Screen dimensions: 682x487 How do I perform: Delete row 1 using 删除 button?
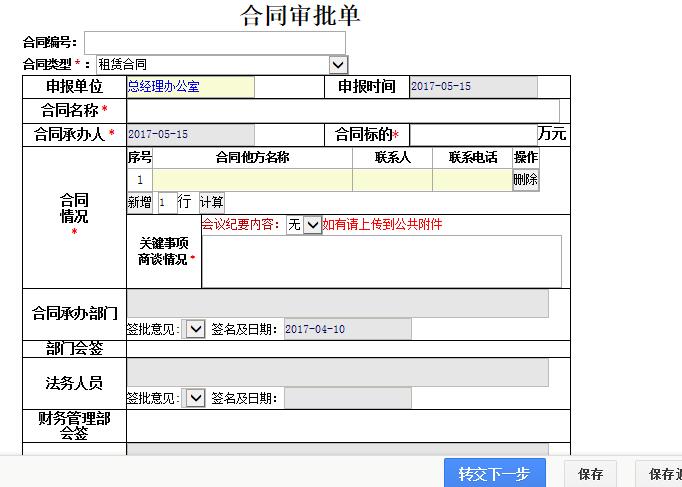[526, 180]
